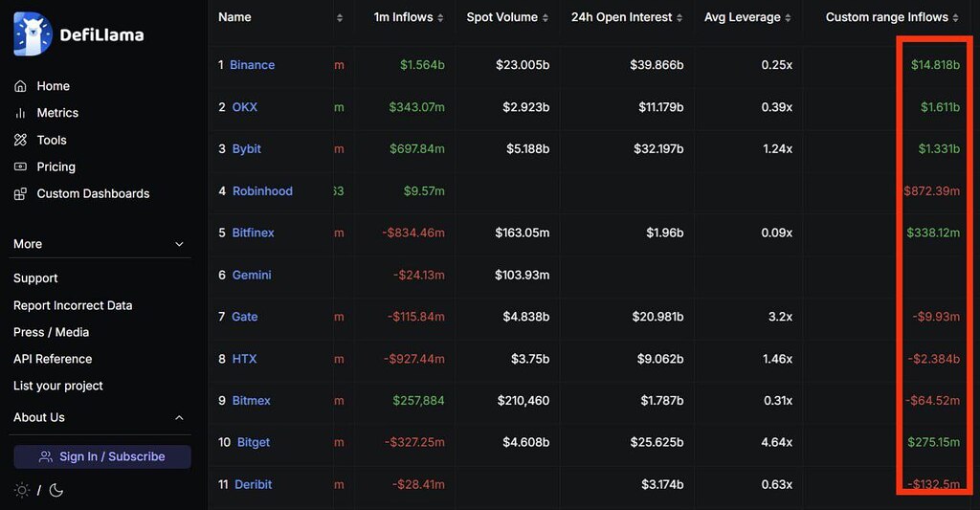Switch to dark mode moon icon
980x510 pixels.
pyautogui.click(x=56, y=490)
